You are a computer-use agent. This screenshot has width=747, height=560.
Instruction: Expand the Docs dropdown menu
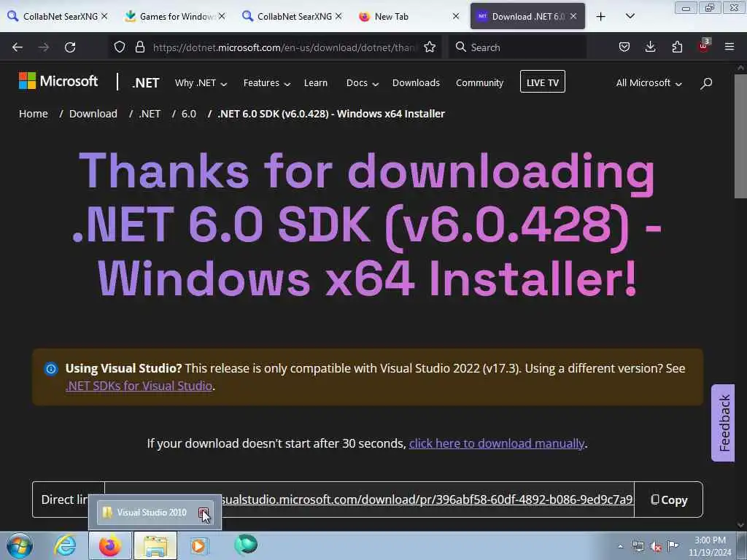coord(362,83)
